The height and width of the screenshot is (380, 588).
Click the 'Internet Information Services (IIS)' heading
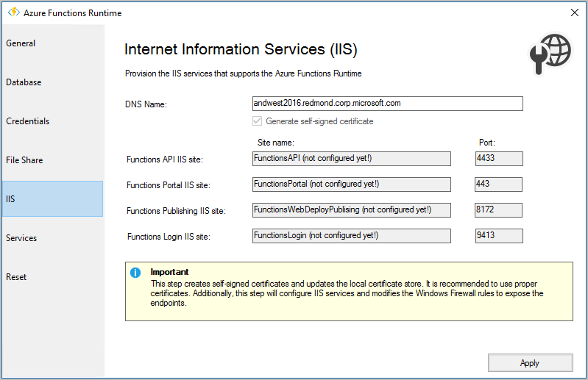(241, 49)
